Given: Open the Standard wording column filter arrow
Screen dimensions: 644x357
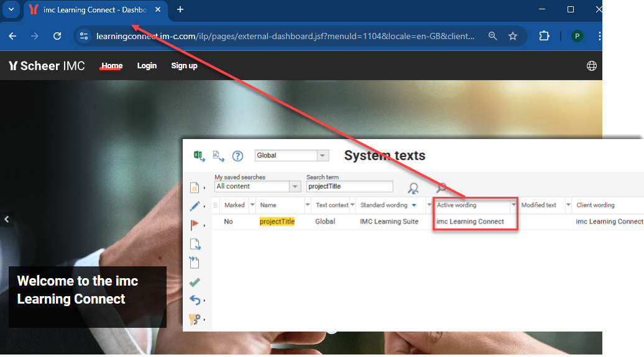Looking at the screenshot, I should coord(429,205).
